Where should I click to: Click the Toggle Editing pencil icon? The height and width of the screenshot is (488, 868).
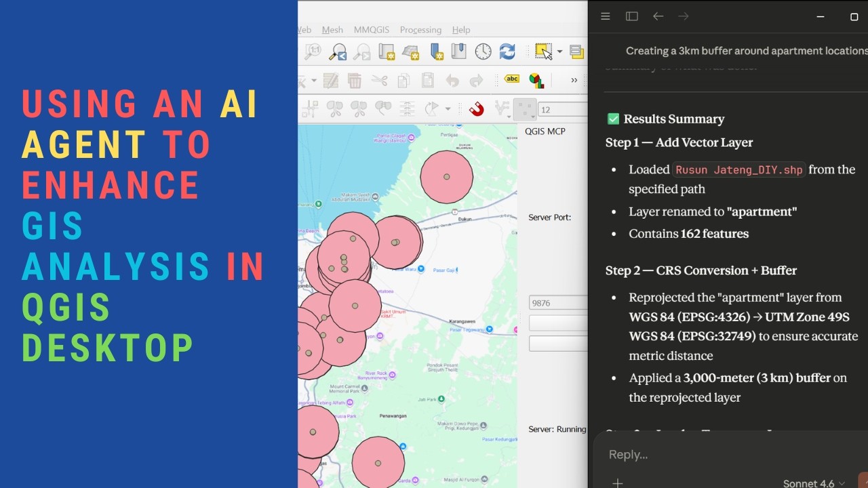(x=330, y=81)
